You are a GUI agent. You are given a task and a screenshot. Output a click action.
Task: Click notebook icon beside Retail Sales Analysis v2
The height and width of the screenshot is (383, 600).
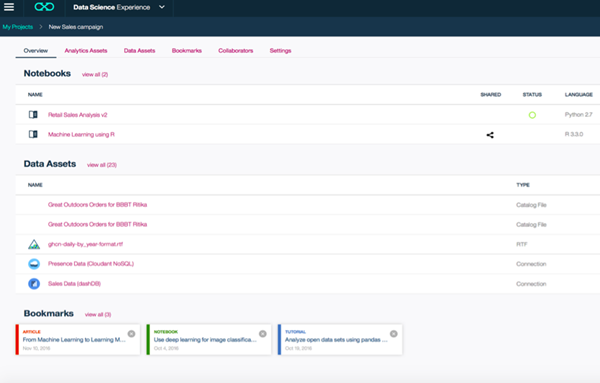pos(33,114)
